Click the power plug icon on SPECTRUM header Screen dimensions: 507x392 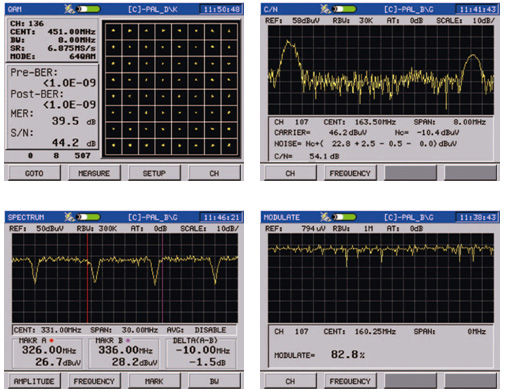[69, 217]
